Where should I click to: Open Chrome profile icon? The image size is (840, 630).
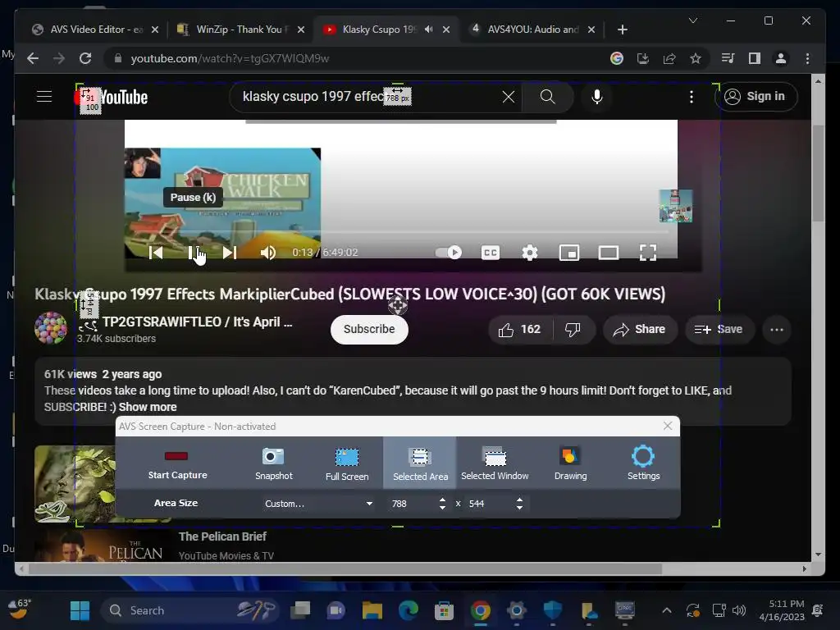tap(781, 58)
